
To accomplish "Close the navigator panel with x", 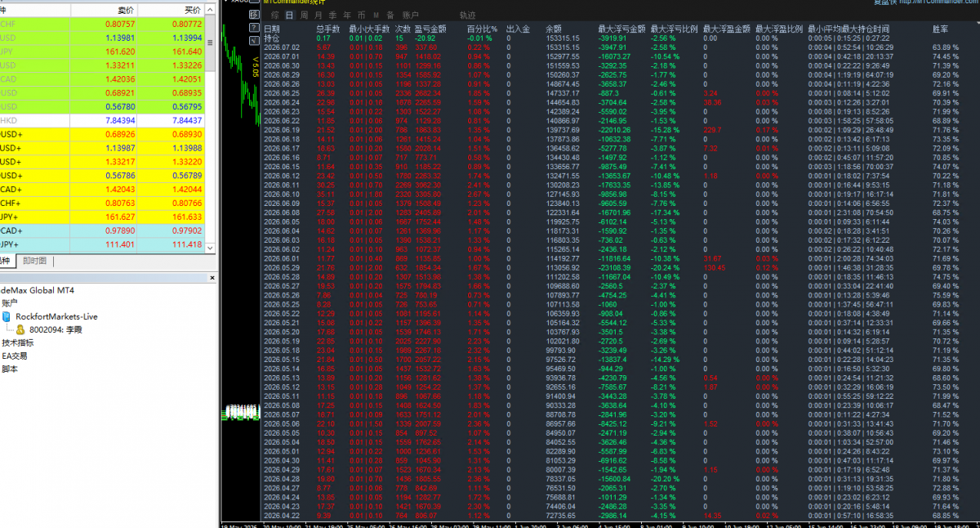I will tap(212, 278).
